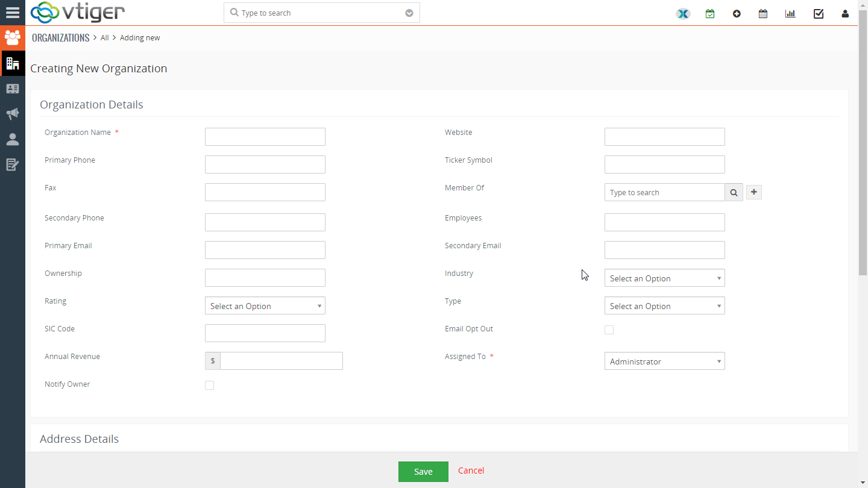Open the Assigned To dropdown
This screenshot has height=488, width=868.
click(x=664, y=361)
